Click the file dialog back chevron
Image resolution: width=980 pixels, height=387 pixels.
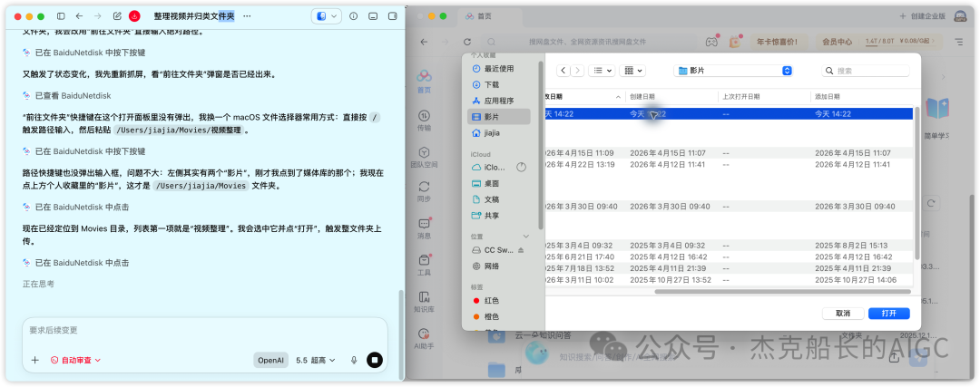point(563,72)
